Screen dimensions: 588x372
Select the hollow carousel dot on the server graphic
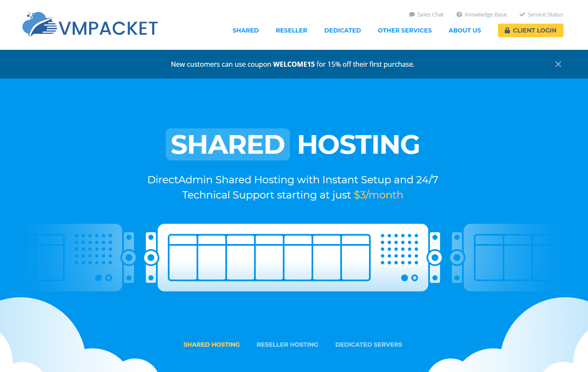point(414,278)
